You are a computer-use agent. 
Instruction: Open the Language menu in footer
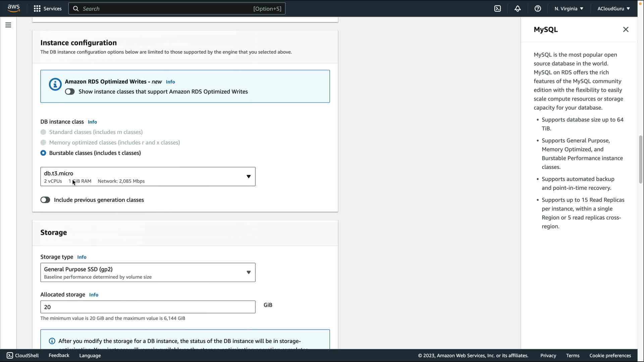(x=90, y=355)
